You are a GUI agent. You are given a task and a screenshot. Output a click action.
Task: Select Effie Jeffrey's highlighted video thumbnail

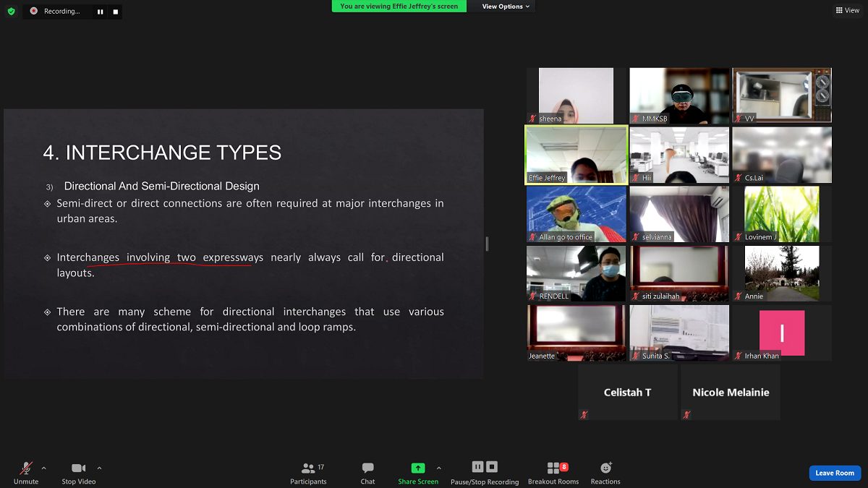click(x=576, y=155)
